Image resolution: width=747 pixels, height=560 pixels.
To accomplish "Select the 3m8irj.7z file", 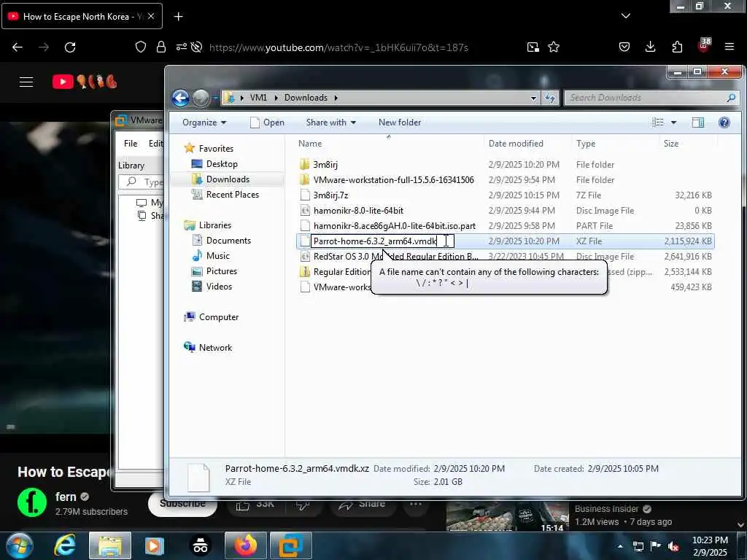I will [330, 195].
